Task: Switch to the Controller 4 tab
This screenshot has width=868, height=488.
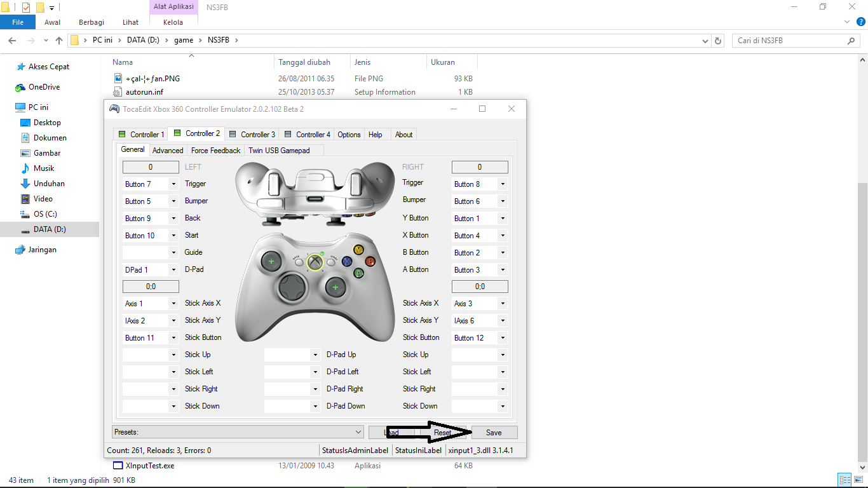Action: click(x=308, y=134)
